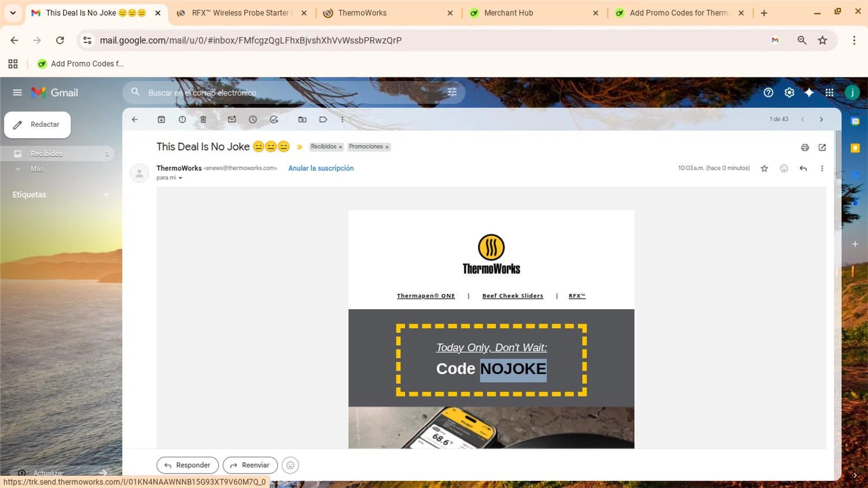This screenshot has width=868, height=488.
Task: Click the Reenviar button
Action: (x=250, y=465)
